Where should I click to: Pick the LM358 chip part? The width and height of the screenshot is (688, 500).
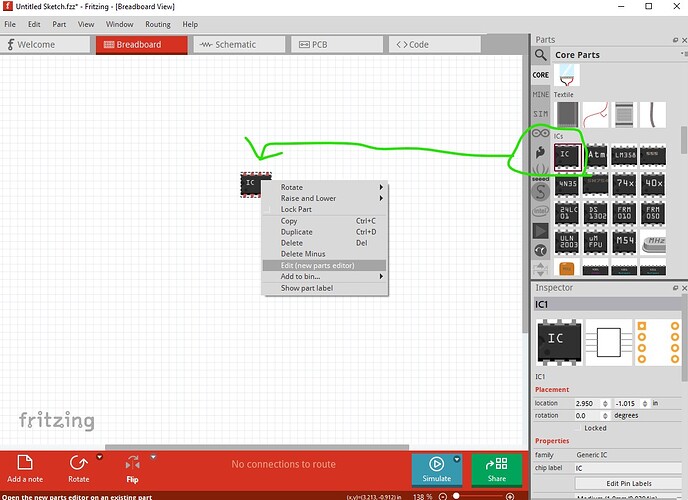624,156
